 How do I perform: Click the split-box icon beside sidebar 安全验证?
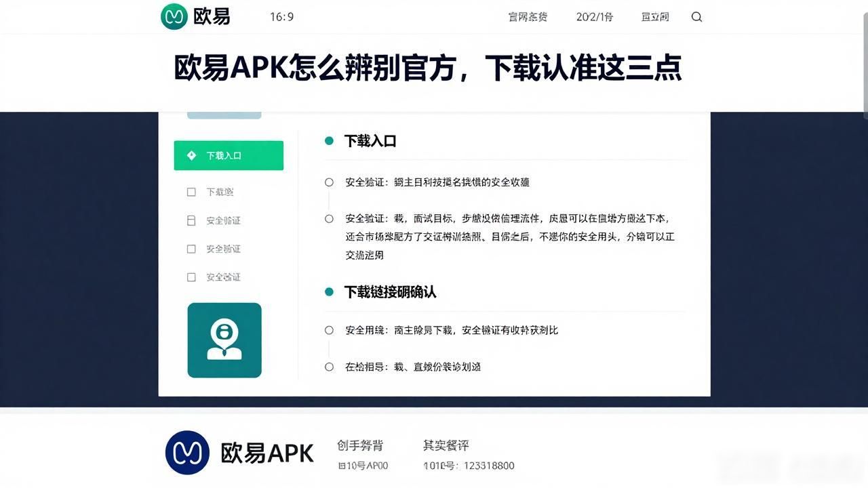(191, 220)
